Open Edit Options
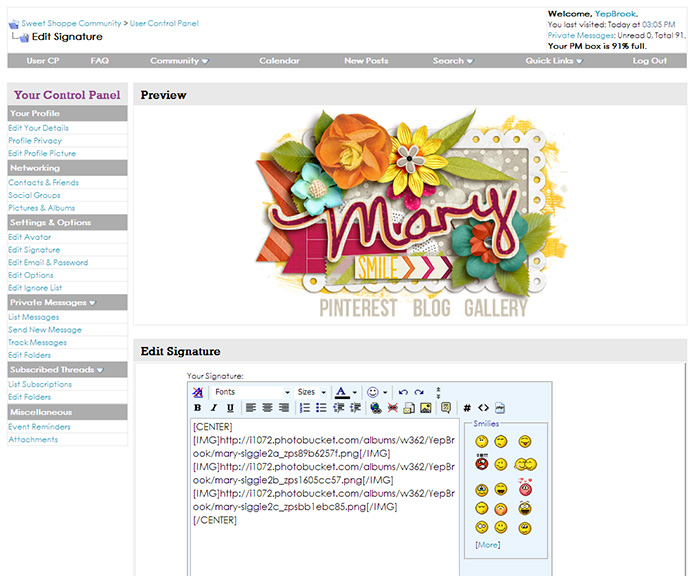Viewport: 700px width, 576px height. (x=31, y=275)
